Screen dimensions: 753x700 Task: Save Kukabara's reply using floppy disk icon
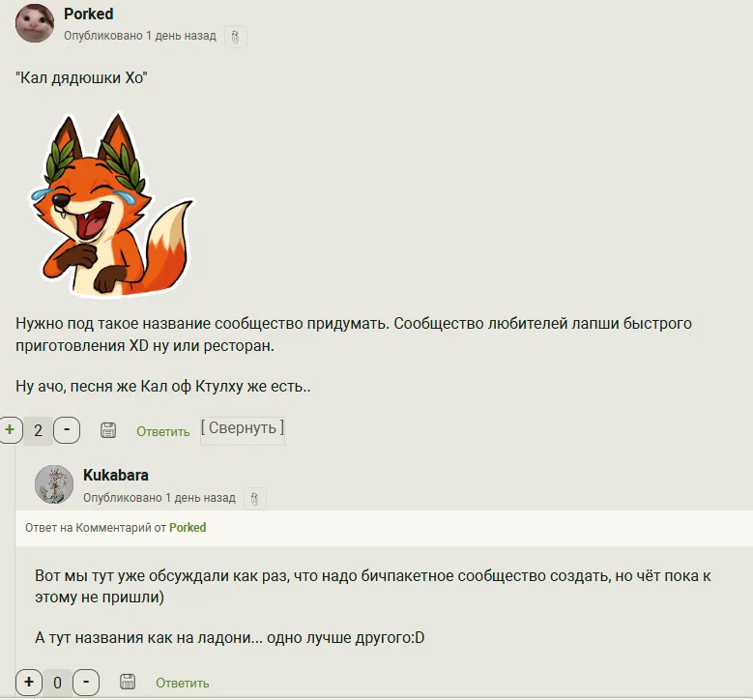(128, 682)
